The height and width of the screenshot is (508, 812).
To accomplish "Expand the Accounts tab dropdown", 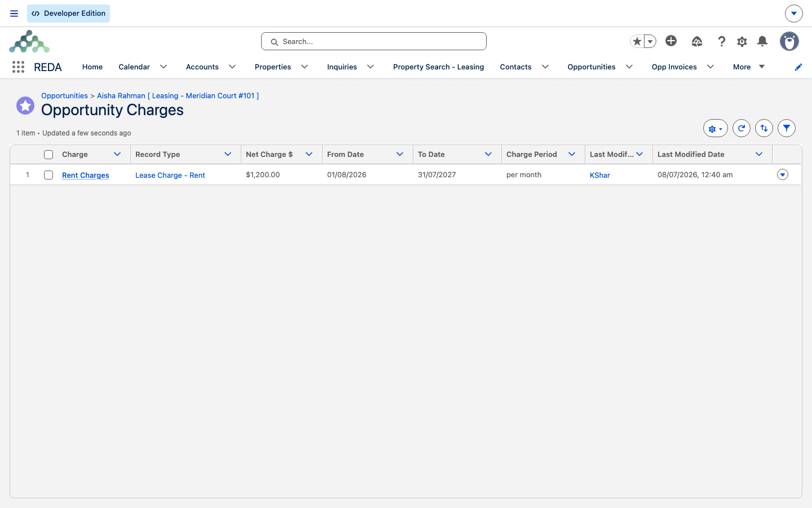I will 232,67.
